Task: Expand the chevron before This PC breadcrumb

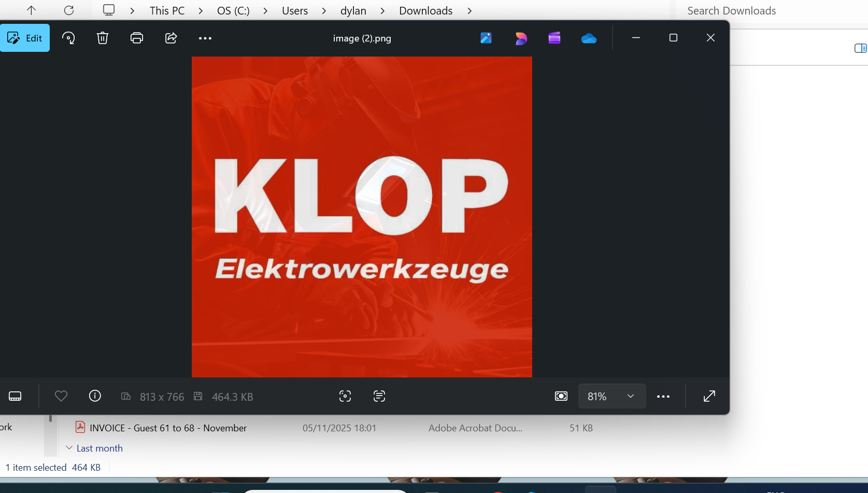Action: [133, 11]
